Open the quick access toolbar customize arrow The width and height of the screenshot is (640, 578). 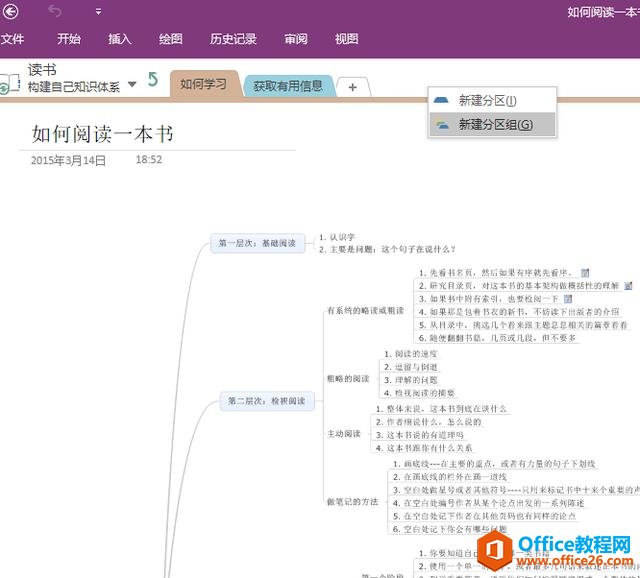(98, 12)
